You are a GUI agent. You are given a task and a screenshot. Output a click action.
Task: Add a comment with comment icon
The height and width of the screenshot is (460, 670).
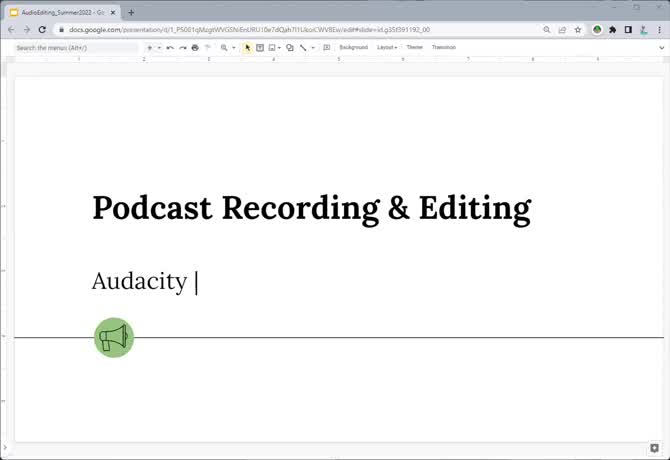327,48
